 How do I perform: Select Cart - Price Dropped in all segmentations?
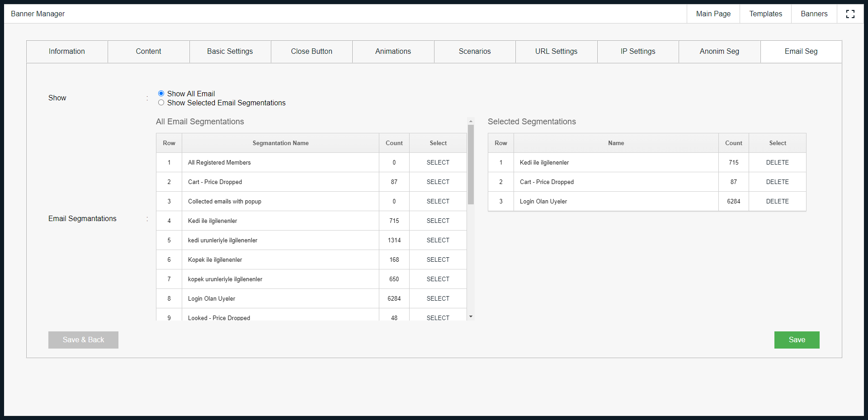[x=438, y=182]
